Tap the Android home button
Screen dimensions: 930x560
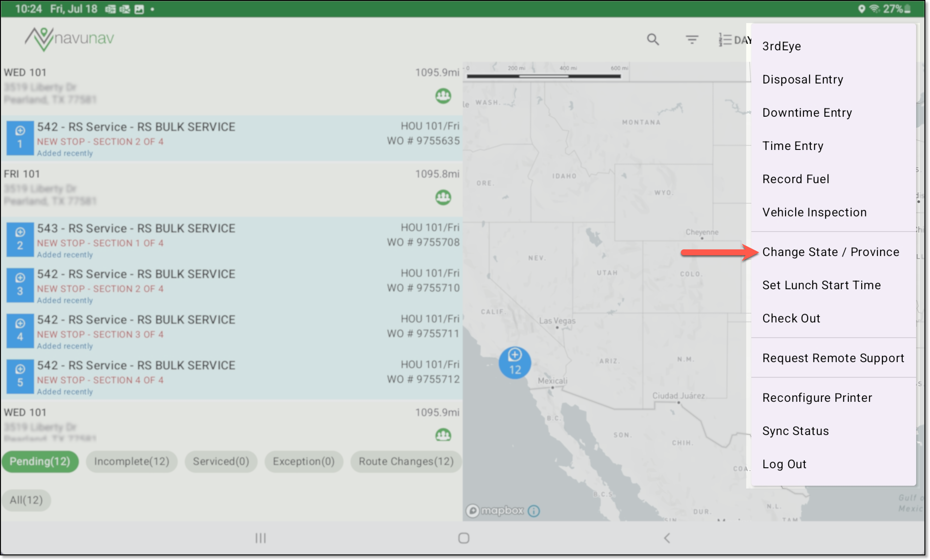(463, 538)
